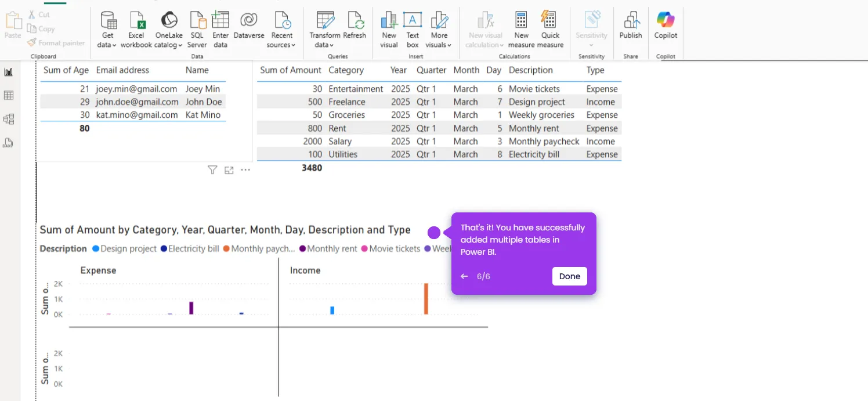Click Focus mode icon on table visual
The image size is (868, 401).
(229, 170)
